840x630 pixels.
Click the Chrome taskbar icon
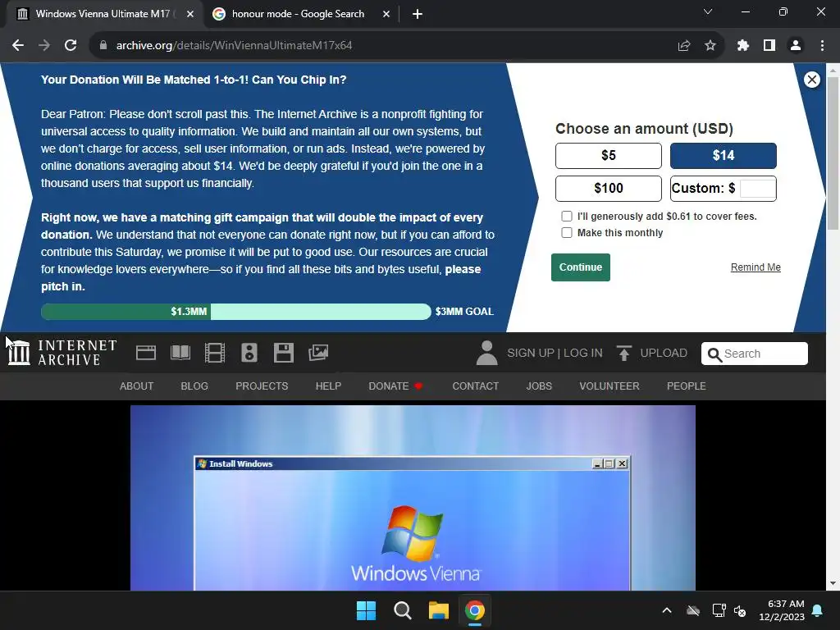pyautogui.click(x=475, y=610)
